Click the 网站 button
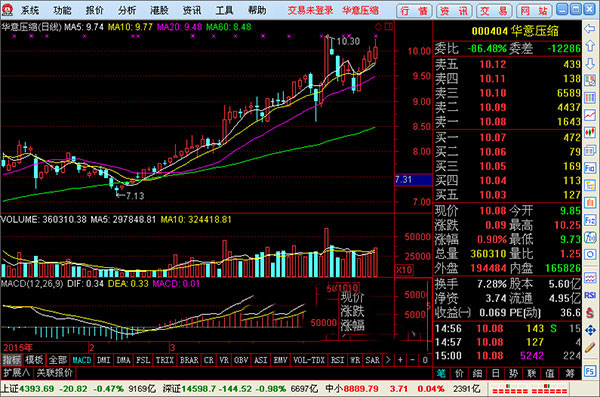 coord(534,11)
